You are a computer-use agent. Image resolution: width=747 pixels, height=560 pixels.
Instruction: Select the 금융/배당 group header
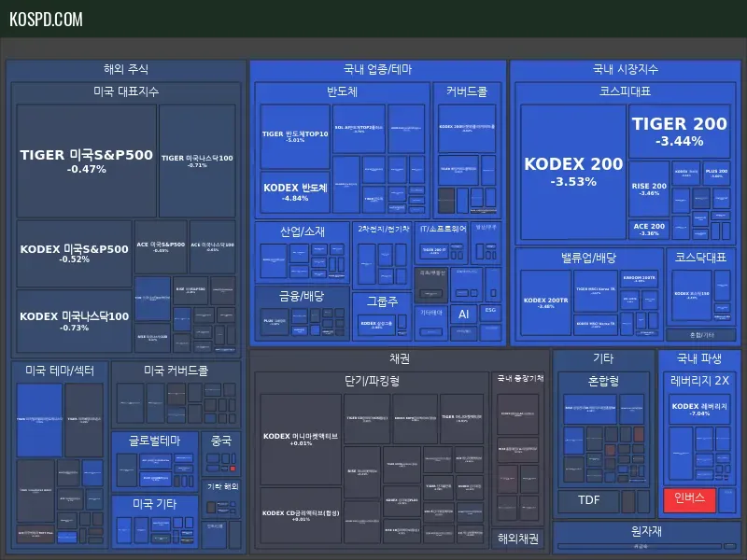[x=302, y=296]
